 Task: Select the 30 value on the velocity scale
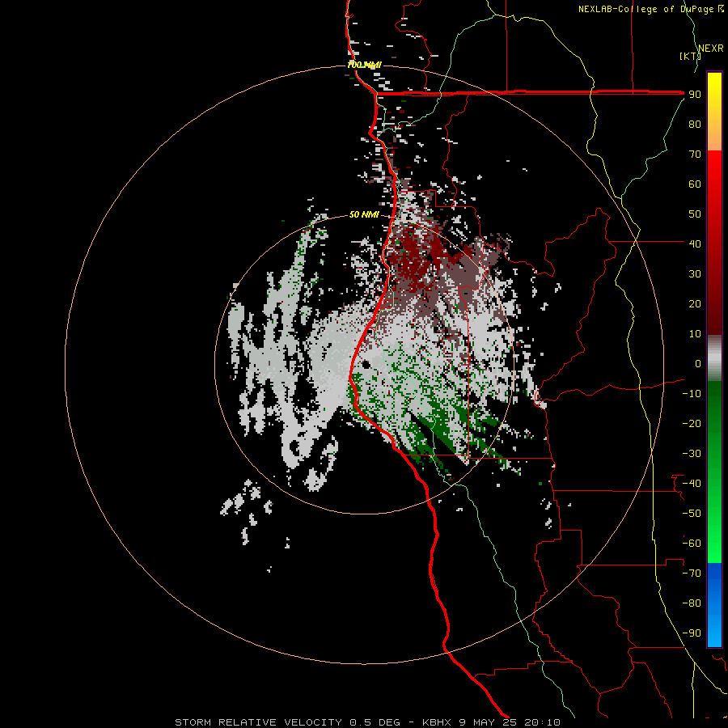click(x=695, y=274)
